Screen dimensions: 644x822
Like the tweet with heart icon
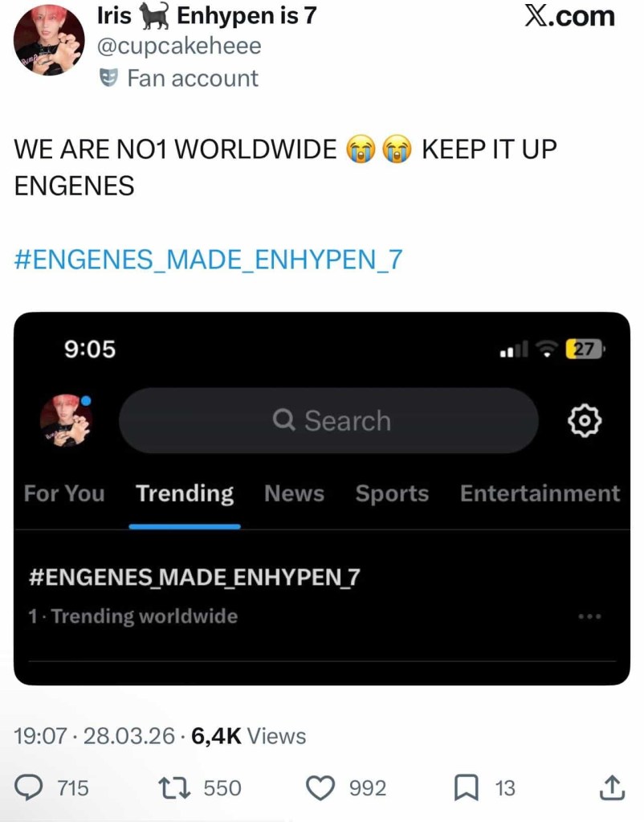[x=320, y=788]
